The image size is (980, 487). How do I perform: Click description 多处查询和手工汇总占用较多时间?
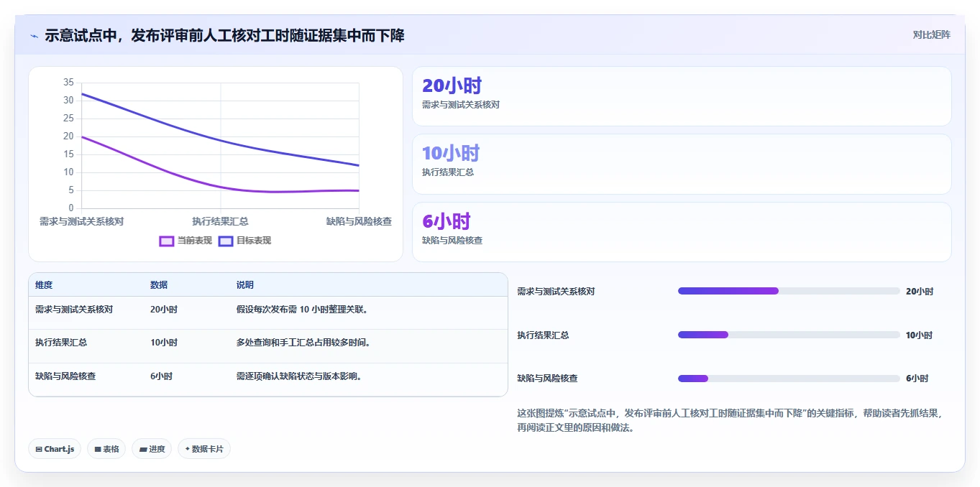tap(303, 343)
